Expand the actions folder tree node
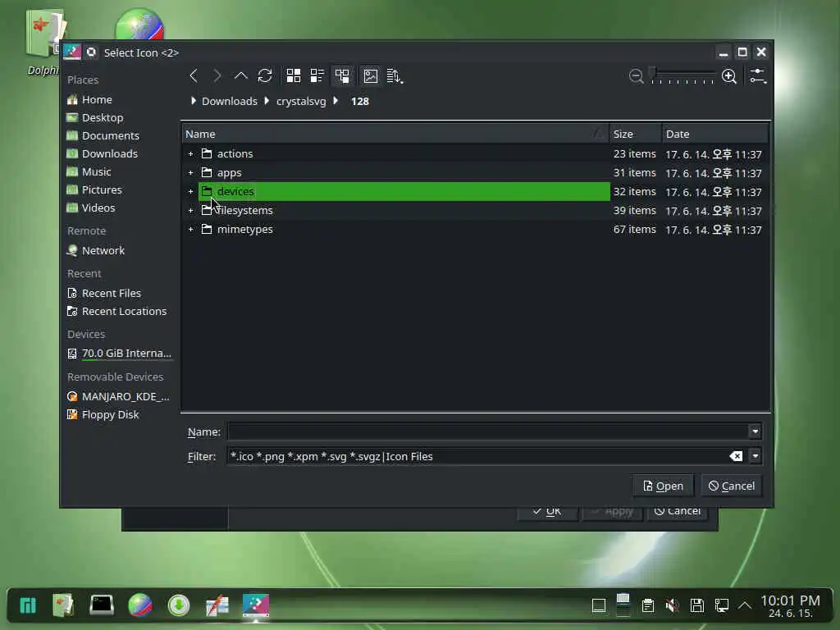Screen dimensions: 840x630 pos(190,153)
